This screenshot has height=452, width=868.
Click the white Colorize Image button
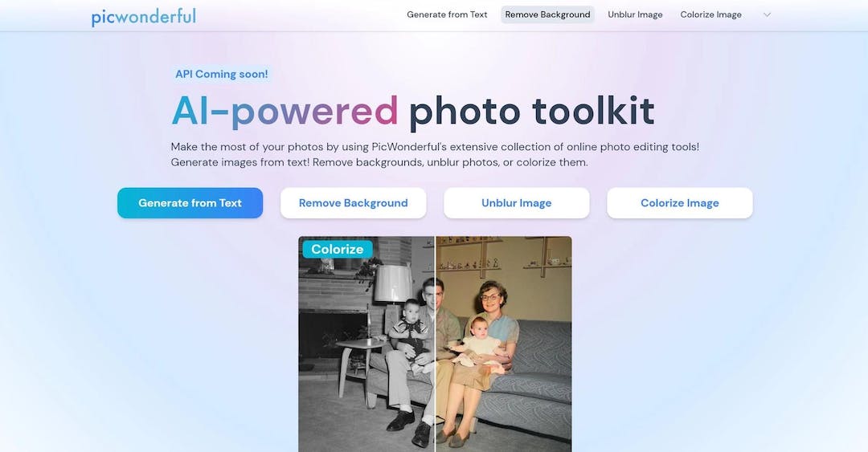(x=680, y=203)
